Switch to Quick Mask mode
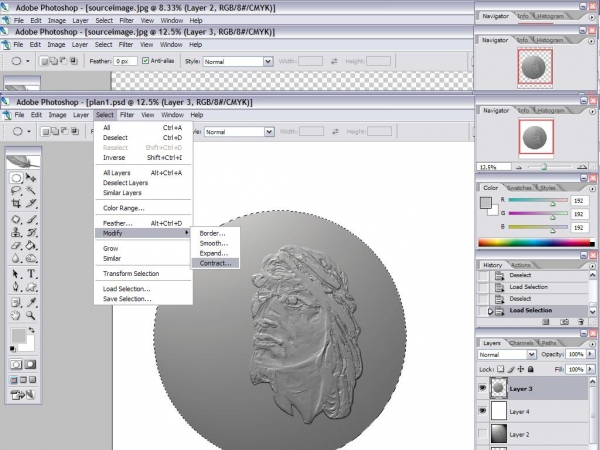The width and height of the screenshot is (600, 450). tap(31, 364)
